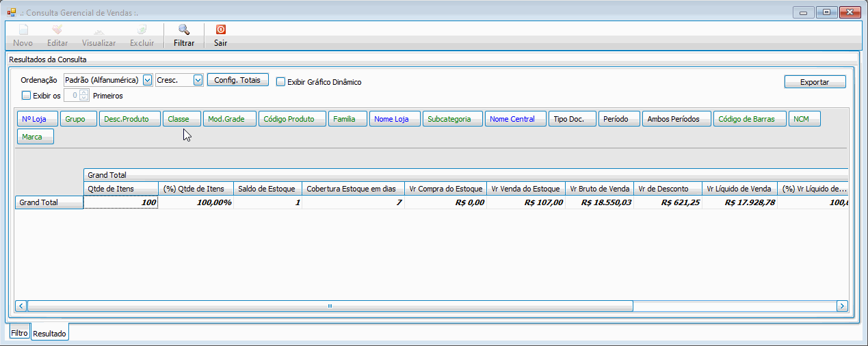
Task: Click the Código Produto field button
Action: coord(292,119)
